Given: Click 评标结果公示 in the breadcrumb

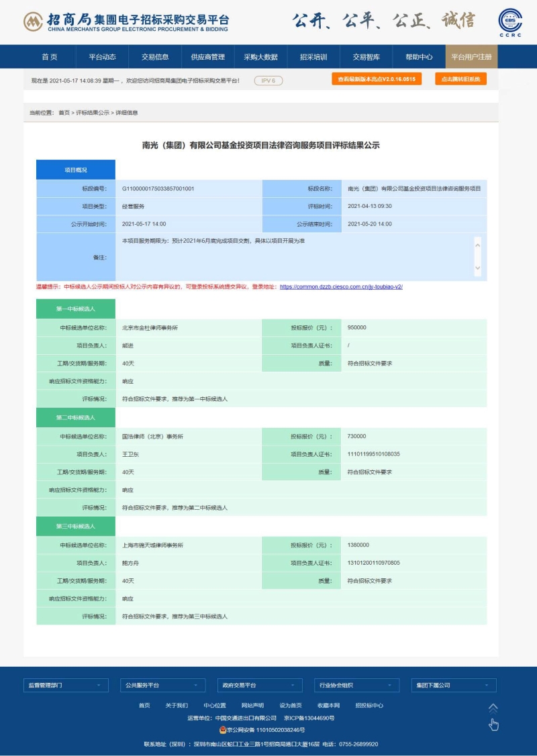Looking at the screenshot, I should click(93, 113).
